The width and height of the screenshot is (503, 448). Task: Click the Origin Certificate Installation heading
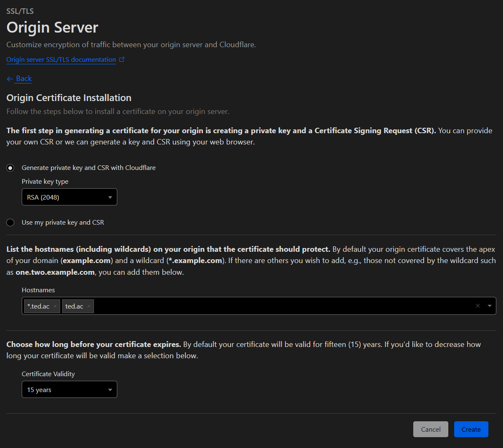click(69, 98)
